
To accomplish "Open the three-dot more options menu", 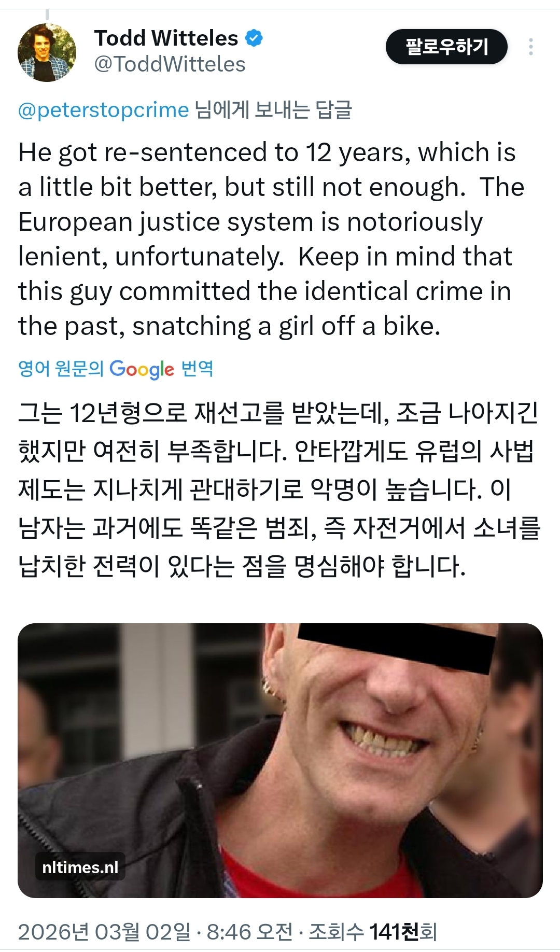I will 530,47.
